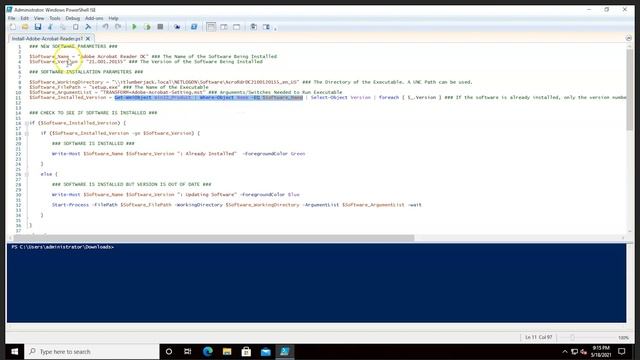The width and height of the screenshot is (640, 360).
Task: Click in the console at the PS prompt
Action: click(x=62, y=247)
